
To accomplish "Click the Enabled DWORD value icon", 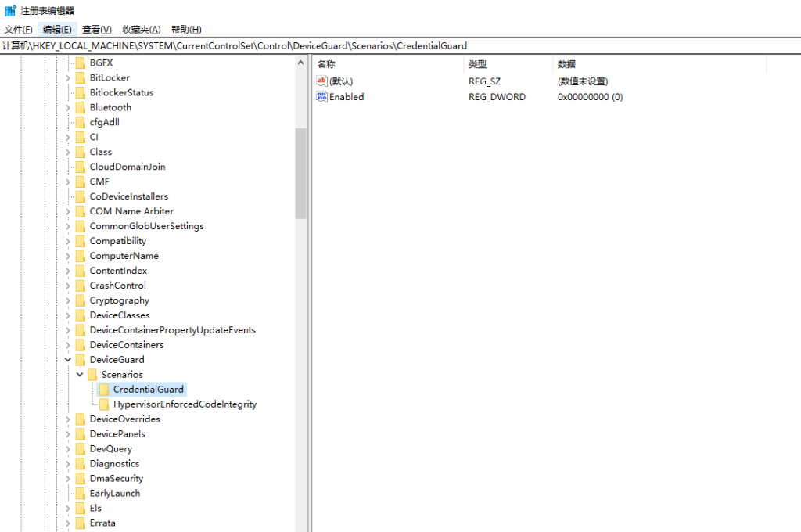I will [321, 96].
